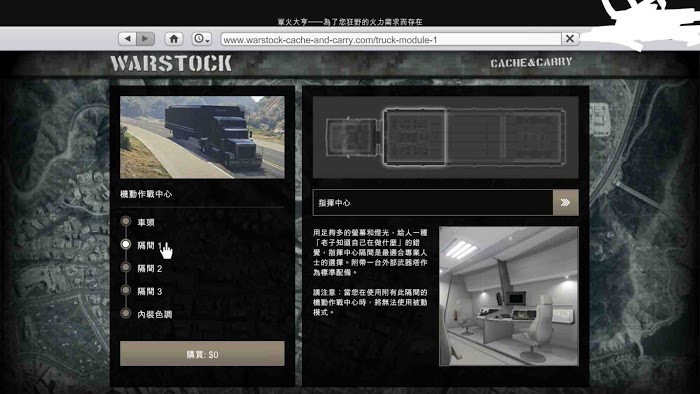This screenshot has width=700, height=394.
Task: Click the command center interior preview image
Action: pyautogui.click(x=509, y=296)
